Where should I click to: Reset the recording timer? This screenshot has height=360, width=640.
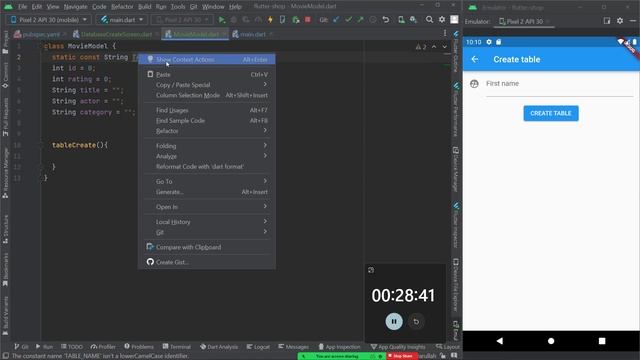tap(416, 322)
